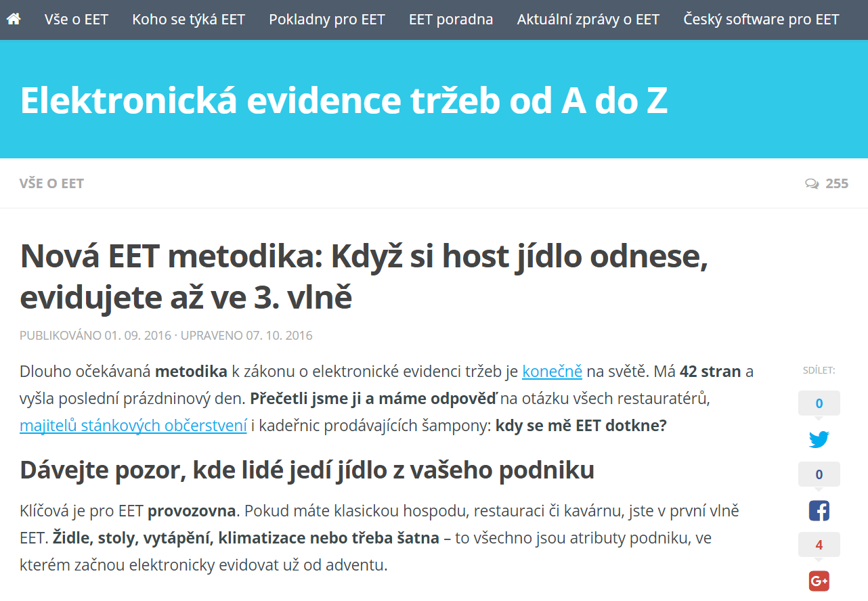The image size is (868, 601).
Task: Open 'Pokladny pro EET' menu item
Action: pyautogui.click(x=327, y=19)
